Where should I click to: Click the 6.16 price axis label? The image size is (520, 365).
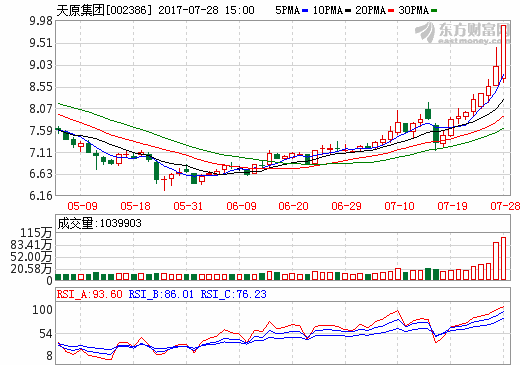41,195
